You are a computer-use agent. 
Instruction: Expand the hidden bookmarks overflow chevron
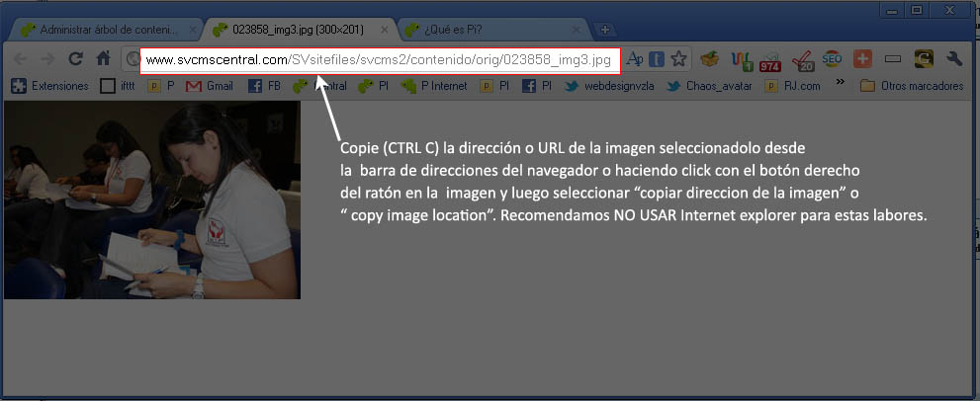point(841,85)
